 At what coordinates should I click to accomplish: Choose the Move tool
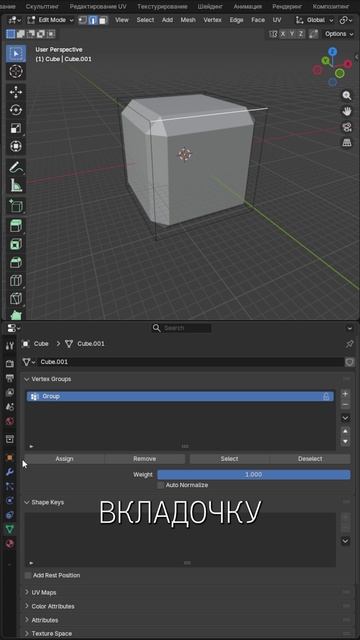click(x=16, y=92)
